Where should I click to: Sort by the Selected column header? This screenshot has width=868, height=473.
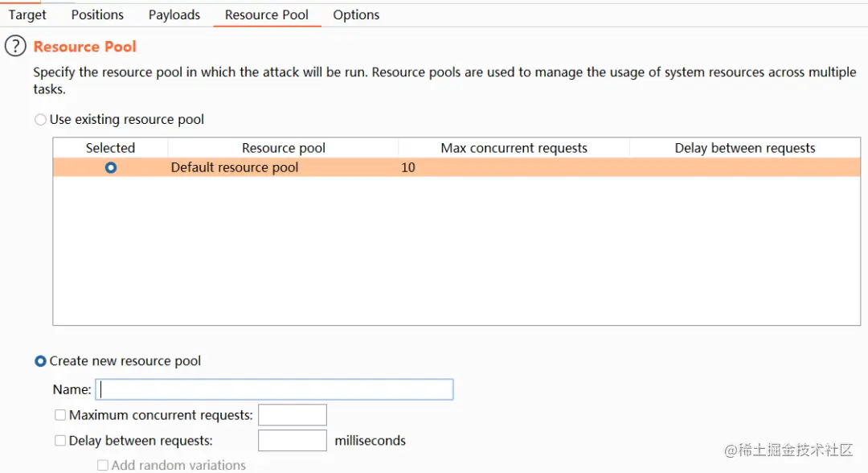point(110,148)
